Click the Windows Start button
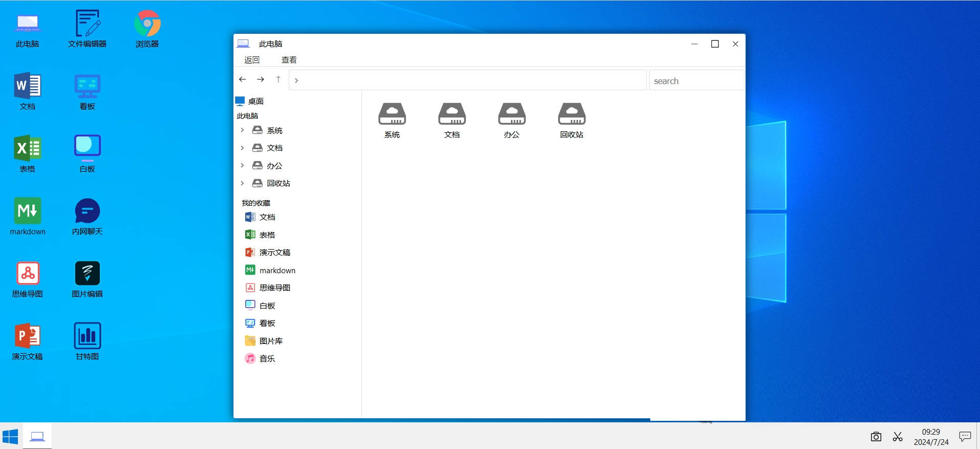The height and width of the screenshot is (449, 980). pyautogui.click(x=10, y=437)
